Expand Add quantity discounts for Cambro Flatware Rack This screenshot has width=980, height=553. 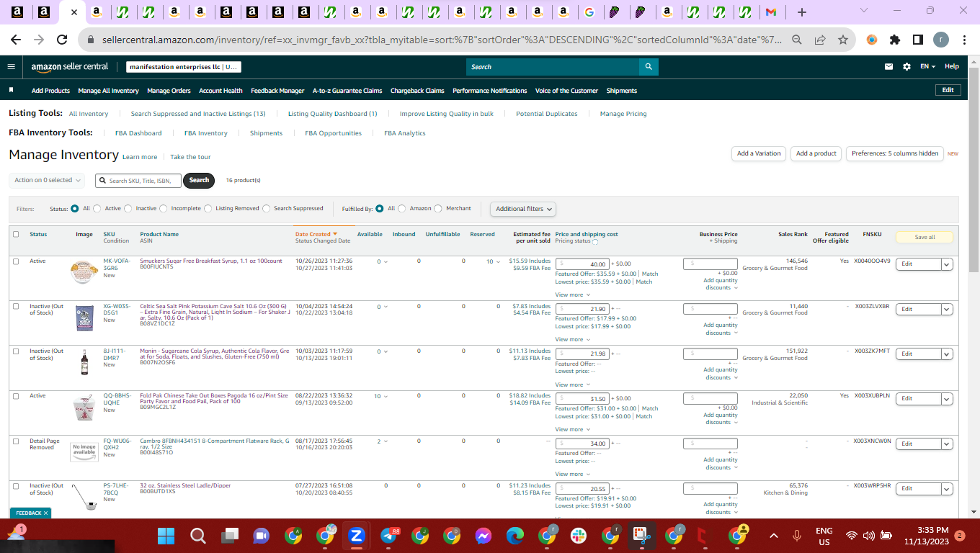pyautogui.click(x=720, y=464)
